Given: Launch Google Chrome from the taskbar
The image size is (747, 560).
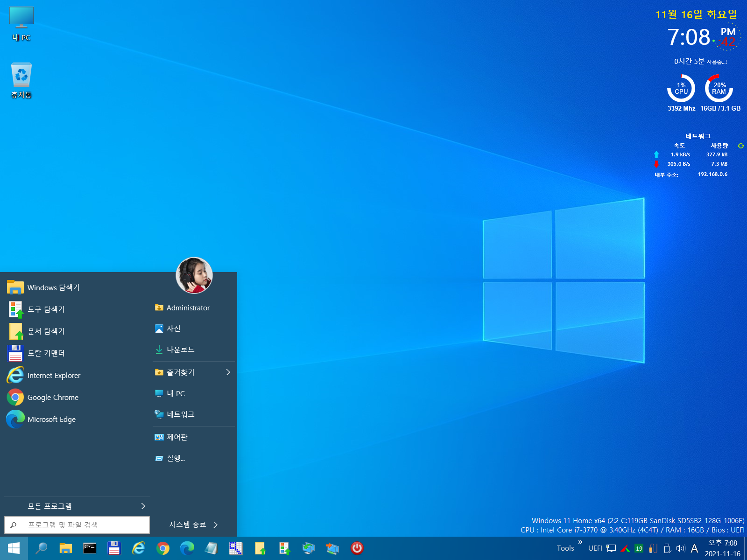Looking at the screenshot, I should click(163, 548).
